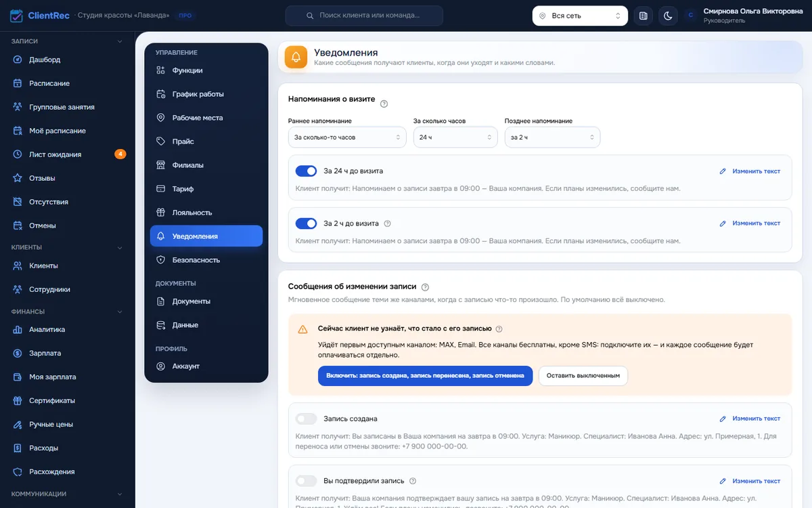Screen dimensions: 812x508
Task: Open the Раннее напоминание dropdown
Action: 347,137
